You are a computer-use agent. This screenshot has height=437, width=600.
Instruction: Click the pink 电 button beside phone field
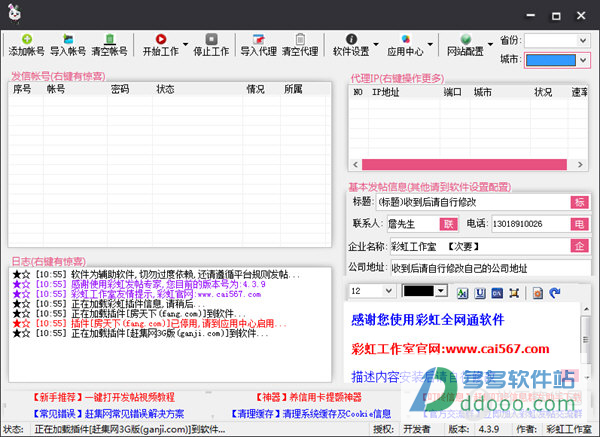pyautogui.click(x=579, y=224)
